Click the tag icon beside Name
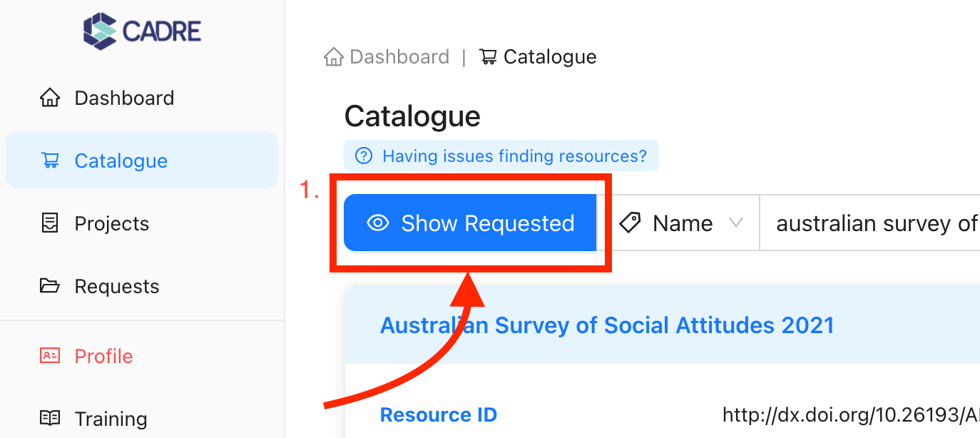 630,223
